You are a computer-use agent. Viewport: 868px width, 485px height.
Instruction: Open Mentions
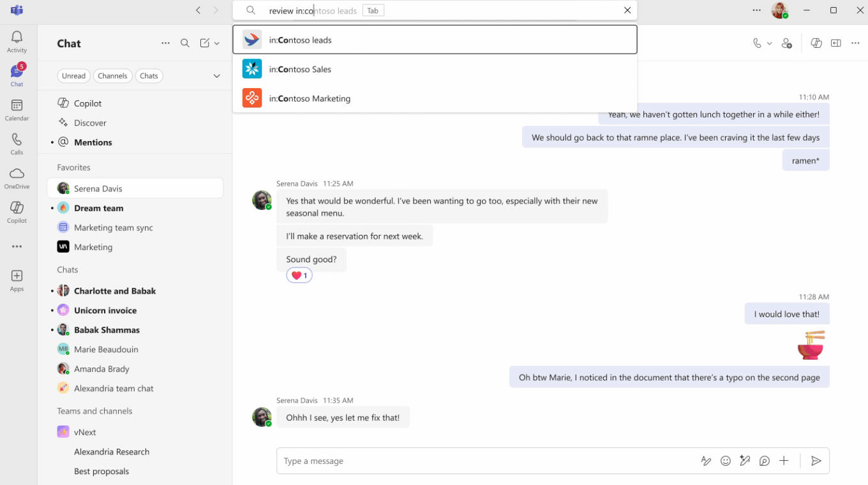tap(135, 142)
